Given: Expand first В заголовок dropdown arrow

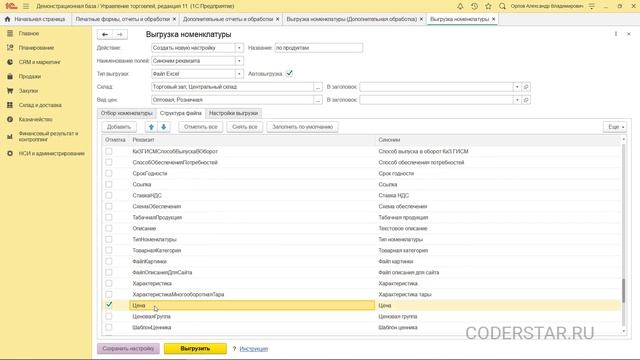Looking at the screenshot, I should pos(517,87).
